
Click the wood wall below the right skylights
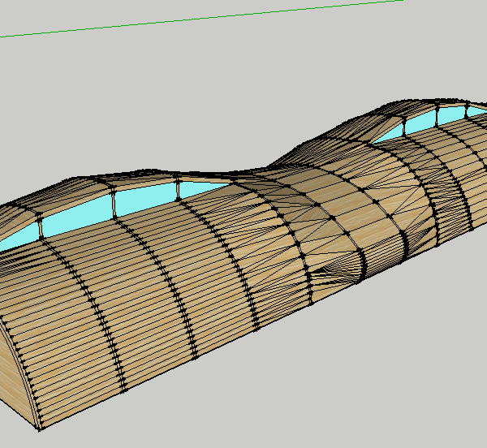pos(438,187)
